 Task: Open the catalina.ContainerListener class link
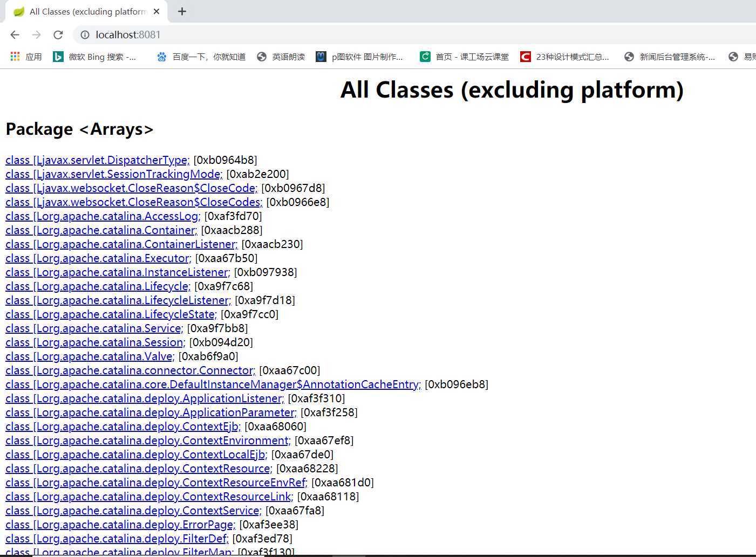(x=121, y=244)
